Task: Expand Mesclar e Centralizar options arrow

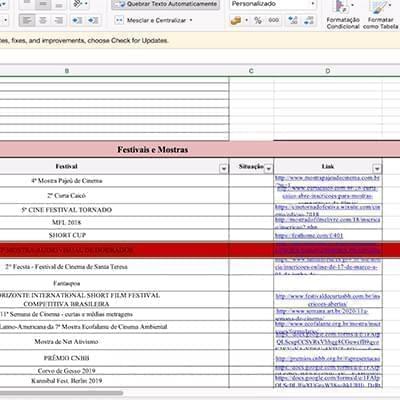Action: tap(191, 21)
